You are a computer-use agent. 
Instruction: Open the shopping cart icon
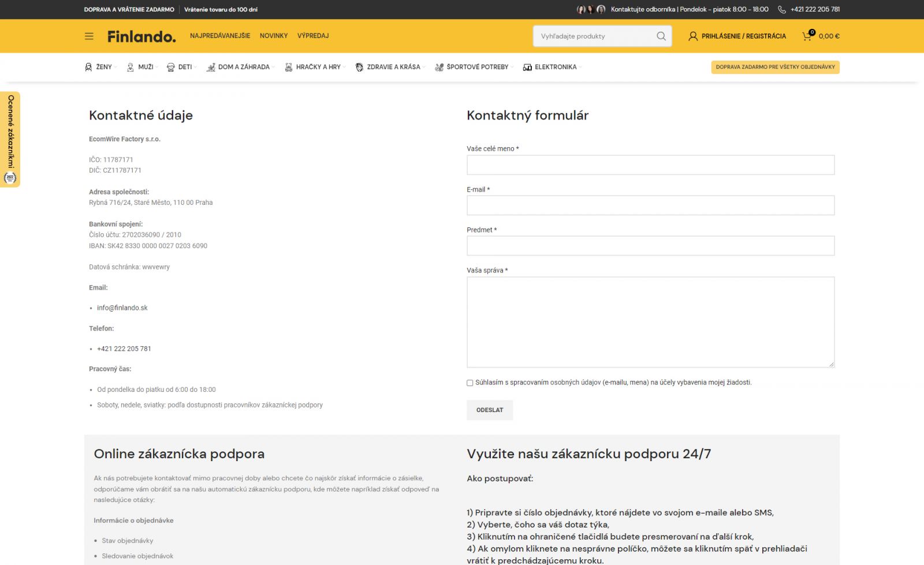(x=807, y=36)
